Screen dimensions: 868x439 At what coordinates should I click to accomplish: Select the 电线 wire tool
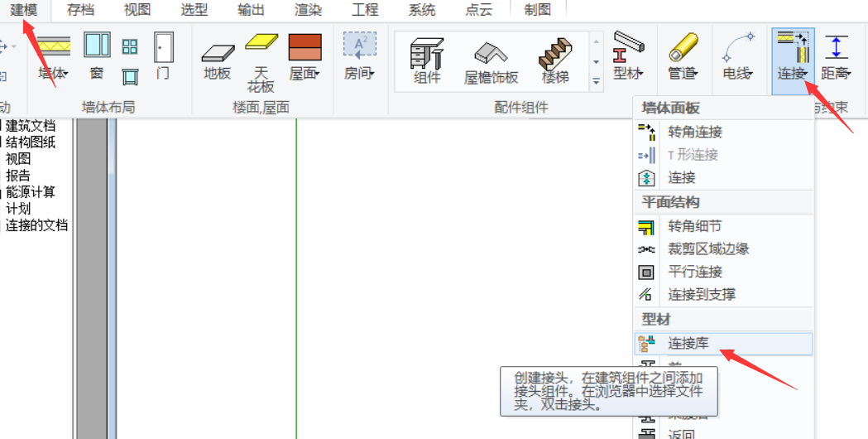[738, 55]
